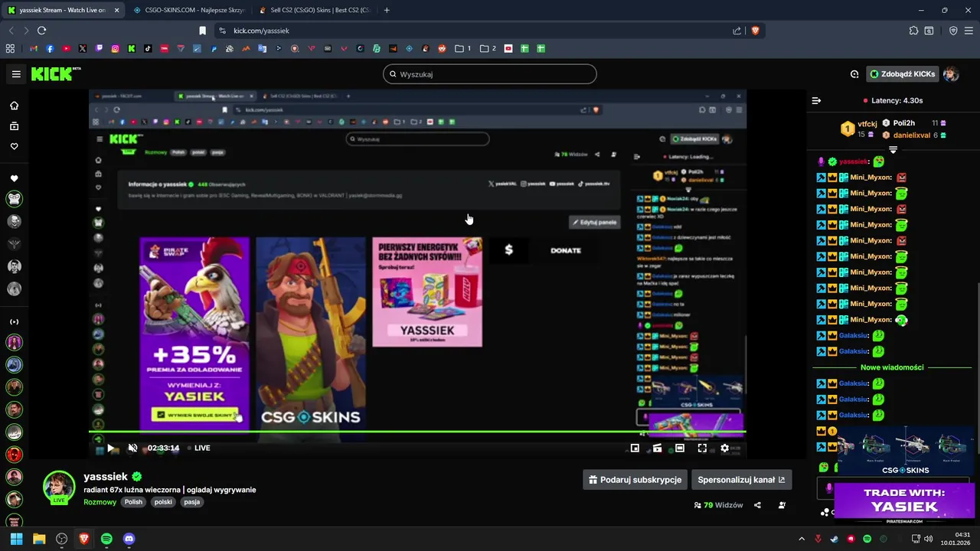This screenshot has height=551, width=980.
Task: Collapse the chat panel arrow icon
Action: [816, 100]
